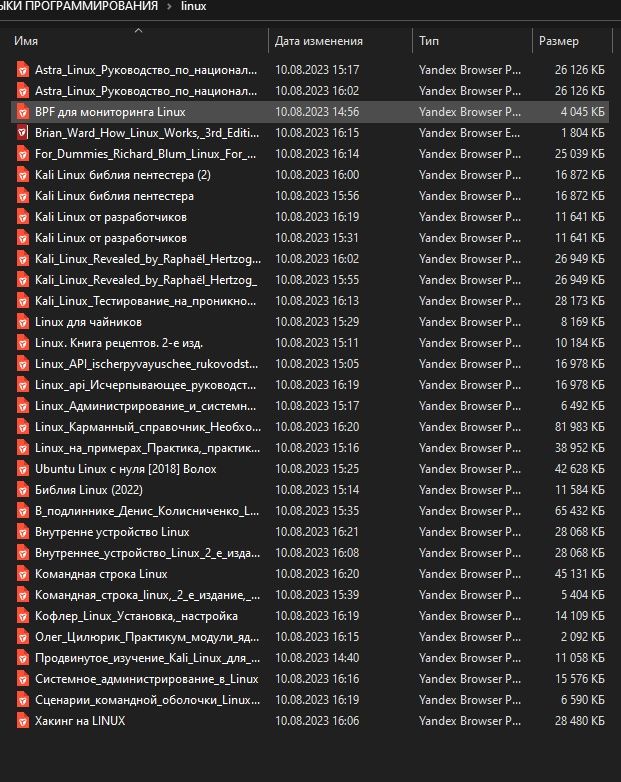Click the icon of Linux_Карманный_справочник file
Image resolution: width=621 pixels, height=782 pixels.
coord(22,426)
